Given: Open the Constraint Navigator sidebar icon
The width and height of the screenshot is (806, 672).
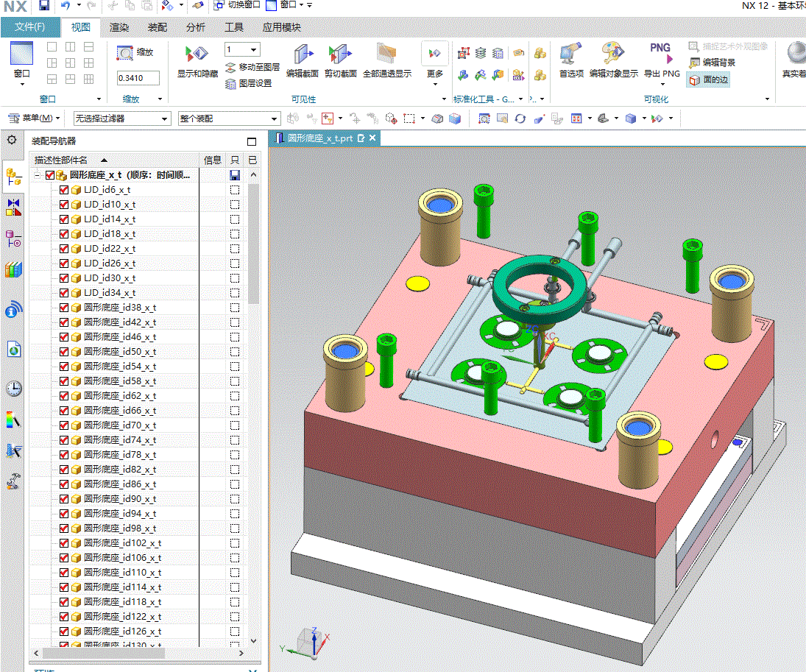Looking at the screenshot, I should (x=13, y=208).
